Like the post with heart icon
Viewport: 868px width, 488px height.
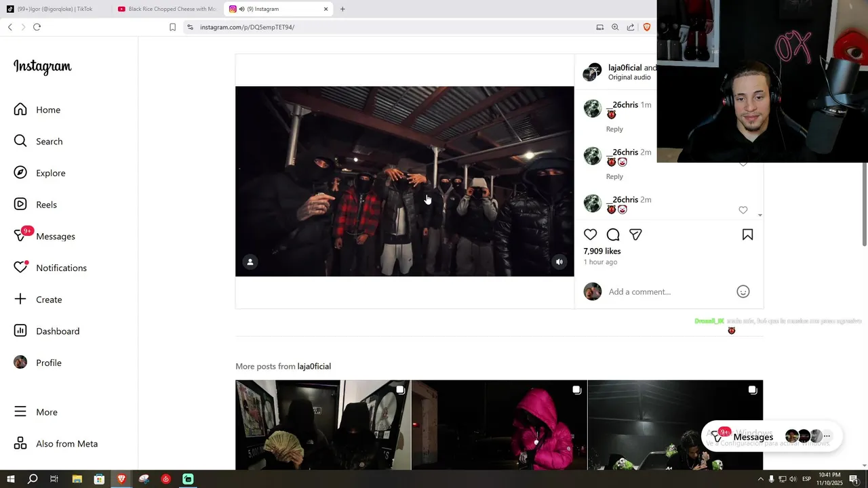click(x=591, y=235)
